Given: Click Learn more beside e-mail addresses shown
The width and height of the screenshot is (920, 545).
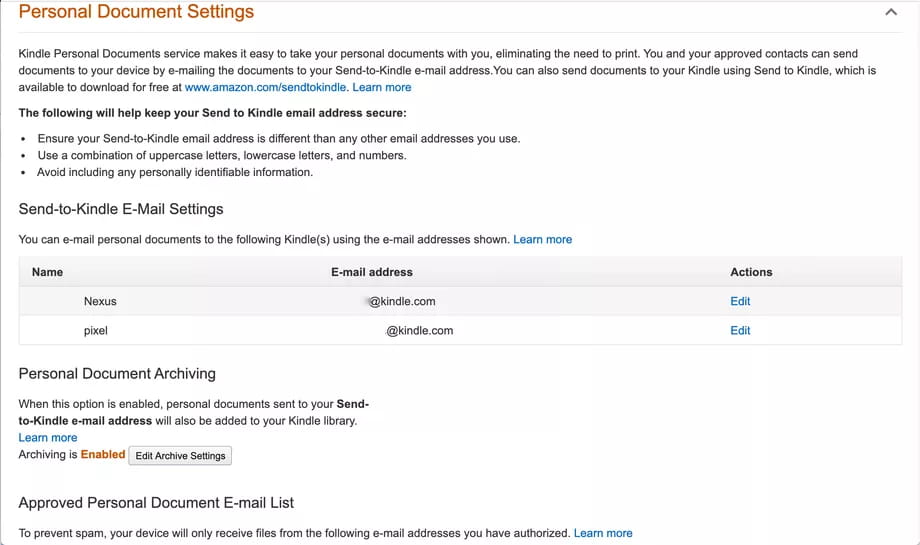Looking at the screenshot, I should pos(543,239).
